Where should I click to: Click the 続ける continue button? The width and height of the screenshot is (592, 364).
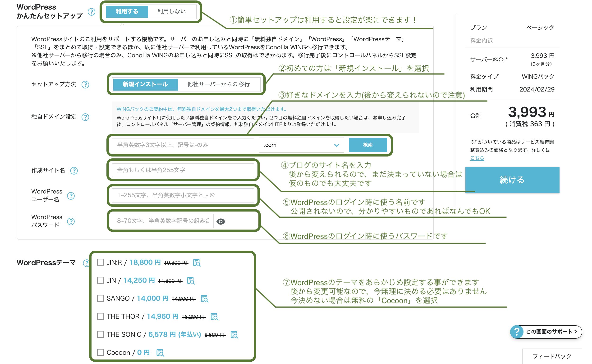(x=512, y=180)
